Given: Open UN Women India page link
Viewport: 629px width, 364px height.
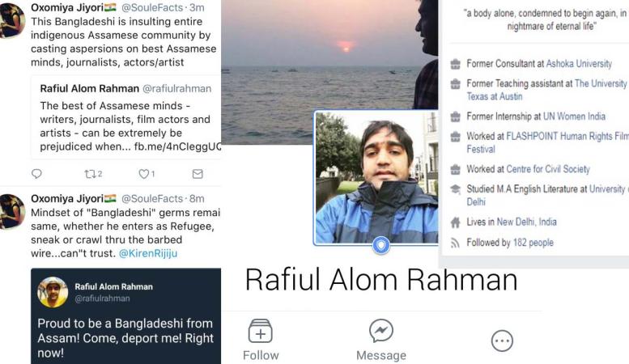Looking at the screenshot, I should click(x=574, y=116).
